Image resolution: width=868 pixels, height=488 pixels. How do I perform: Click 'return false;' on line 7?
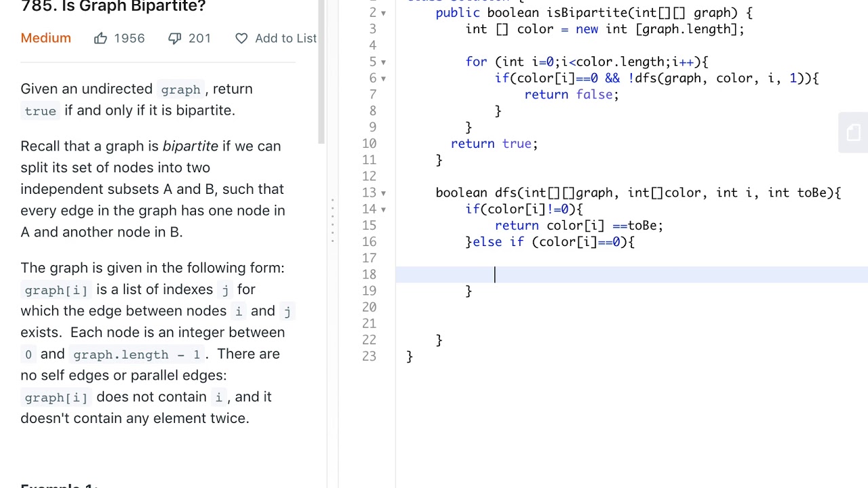click(571, 94)
